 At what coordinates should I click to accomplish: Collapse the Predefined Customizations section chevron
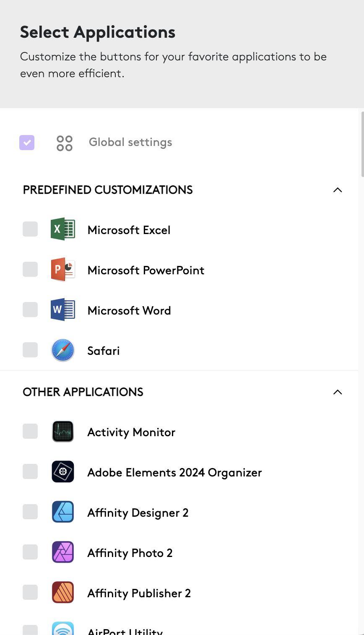338,190
